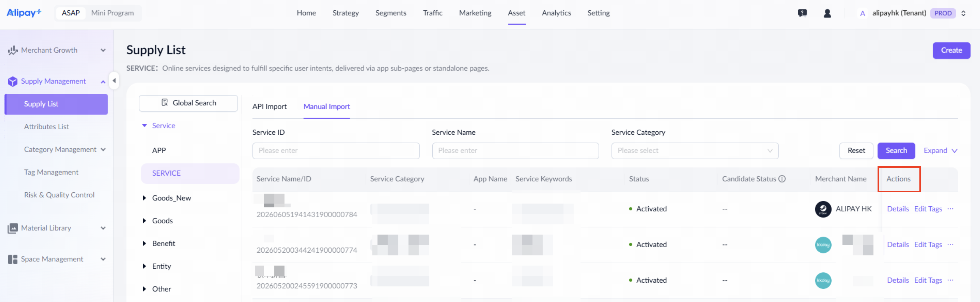Collapse the Supply Management menu
The height and width of the screenshot is (302, 980).
103,81
